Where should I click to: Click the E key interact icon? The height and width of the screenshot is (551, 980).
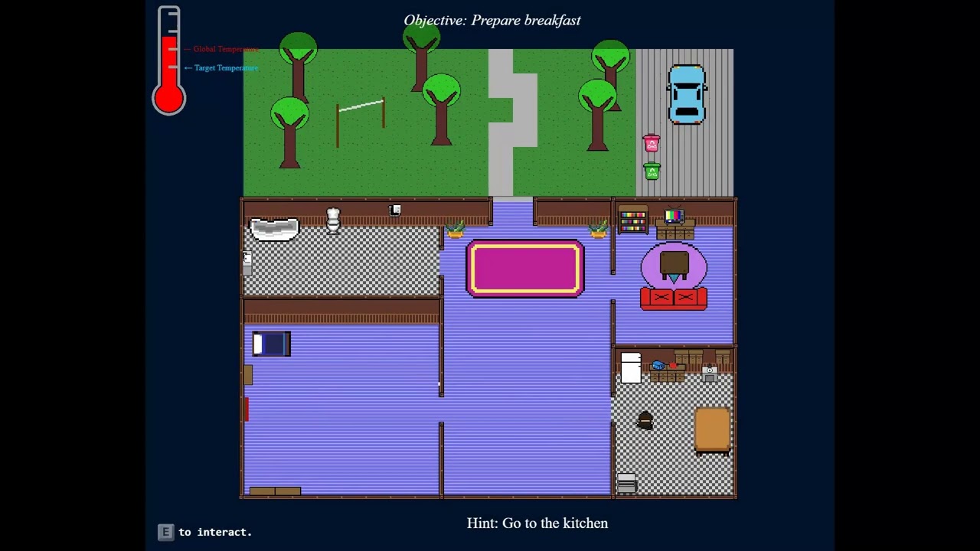(x=165, y=532)
